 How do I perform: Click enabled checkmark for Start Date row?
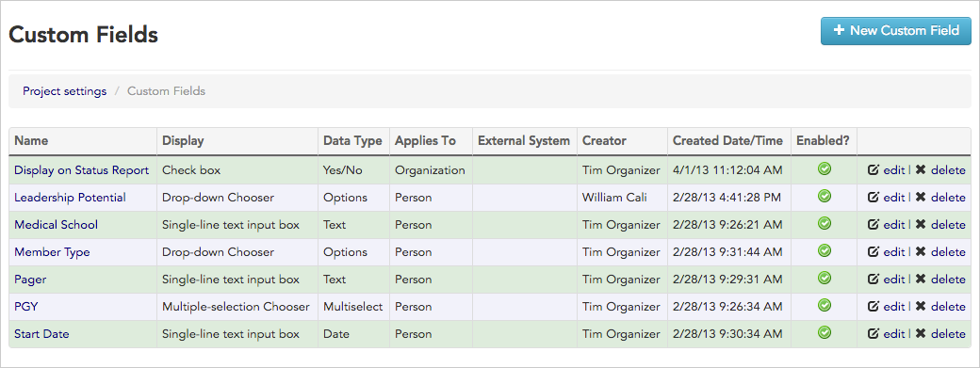point(825,332)
